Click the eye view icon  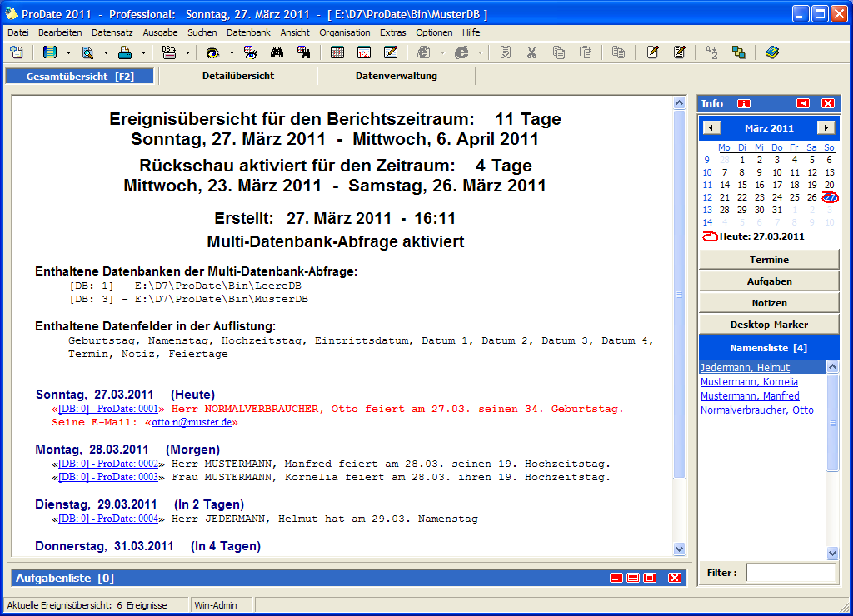click(x=212, y=52)
